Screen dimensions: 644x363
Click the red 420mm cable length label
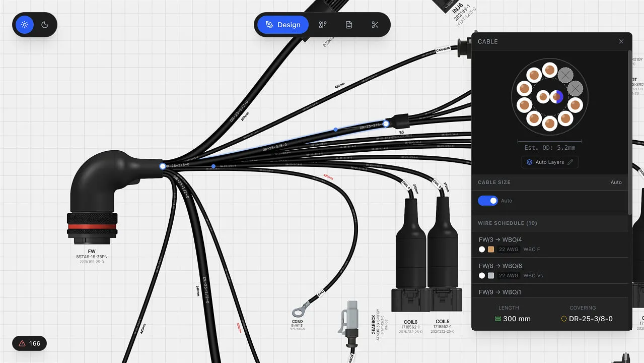pos(328,177)
